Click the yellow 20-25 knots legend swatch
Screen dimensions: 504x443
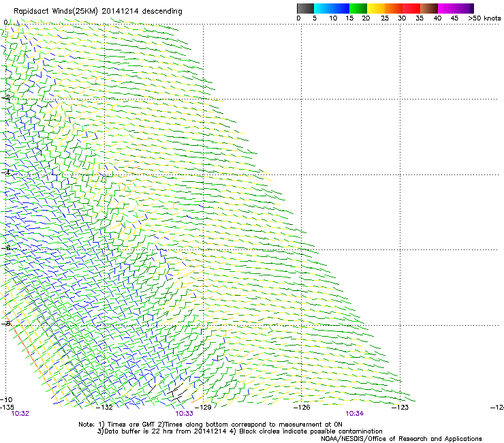[376, 8]
